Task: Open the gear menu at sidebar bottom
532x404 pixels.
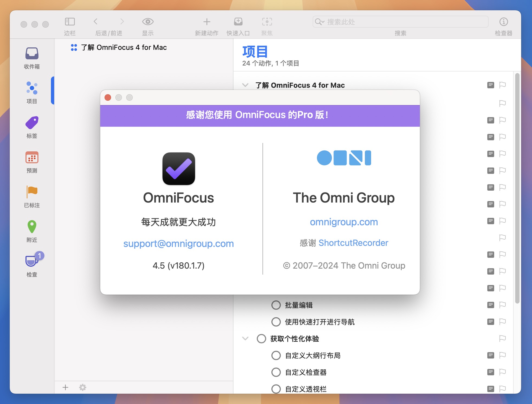Action: [83, 387]
